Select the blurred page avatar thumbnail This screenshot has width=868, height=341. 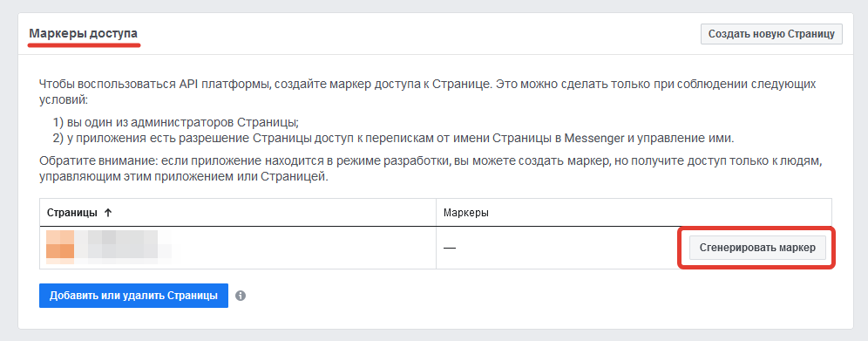pyautogui.click(x=60, y=248)
